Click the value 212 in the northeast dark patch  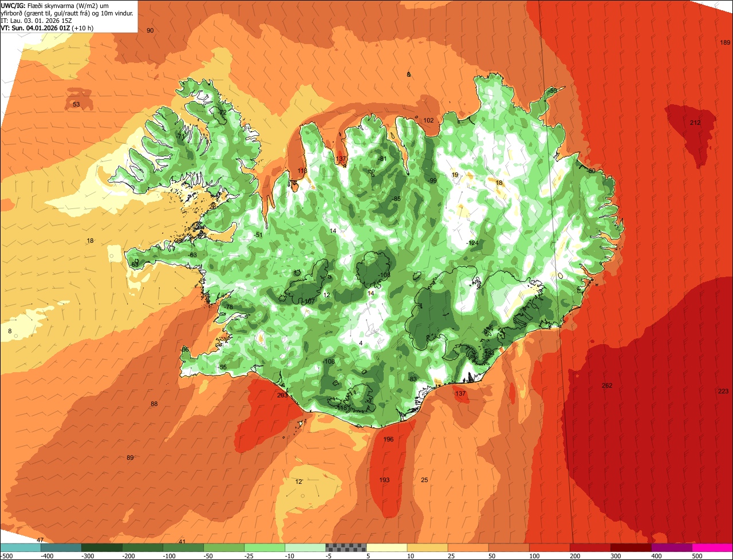point(695,123)
